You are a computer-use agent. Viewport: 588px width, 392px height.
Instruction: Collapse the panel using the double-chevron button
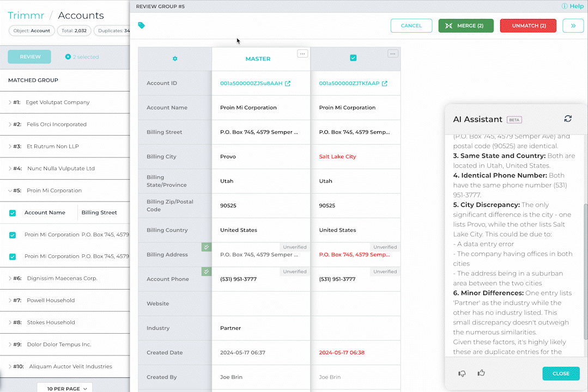click(x=573, y=25)
